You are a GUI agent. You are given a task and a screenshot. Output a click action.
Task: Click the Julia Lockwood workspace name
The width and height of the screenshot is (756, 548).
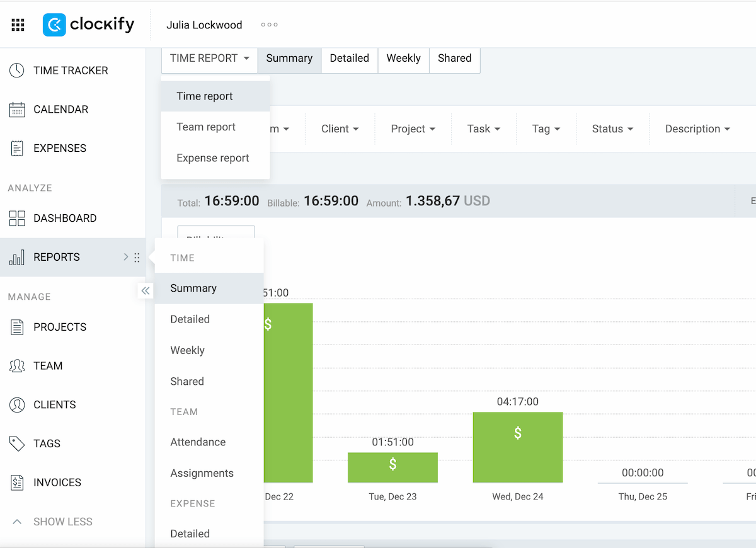pyautogui.click(x=204, y=25)
